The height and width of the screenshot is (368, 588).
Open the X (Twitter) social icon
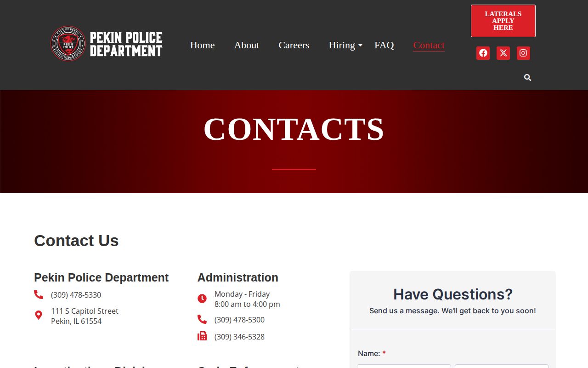[x=503, y=53]
